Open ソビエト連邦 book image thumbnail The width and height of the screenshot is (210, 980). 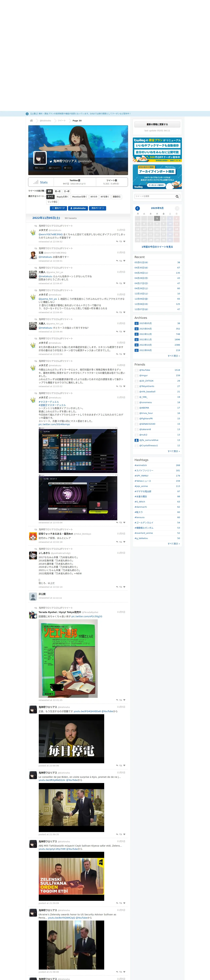click(x=68, y=659)
